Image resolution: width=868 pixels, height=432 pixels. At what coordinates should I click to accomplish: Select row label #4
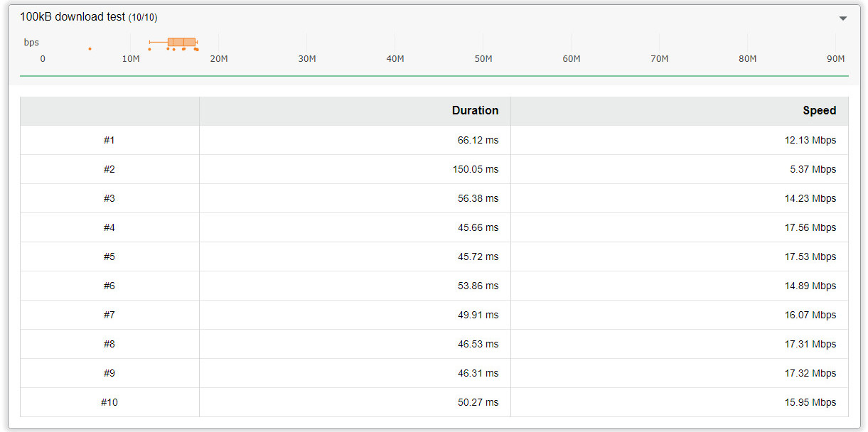click(x=109, y=227)
